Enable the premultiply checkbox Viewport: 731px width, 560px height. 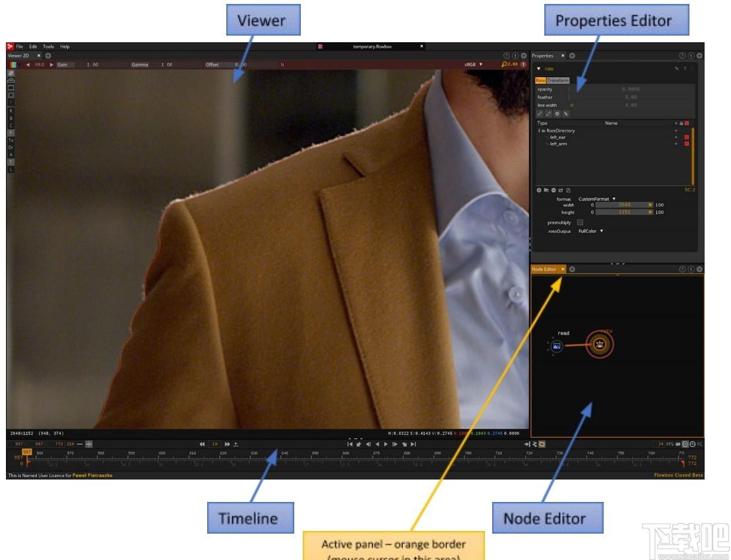point(580,223)
